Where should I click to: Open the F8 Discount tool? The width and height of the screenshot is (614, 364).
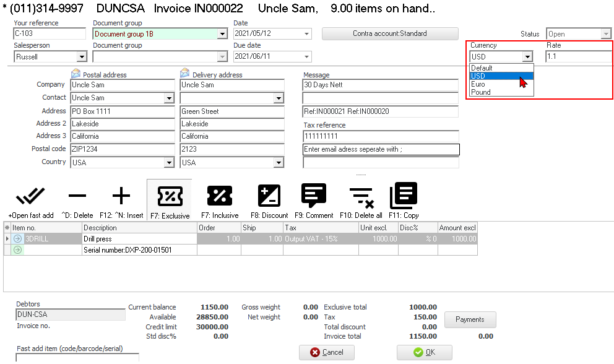click(x=269, y=197)
